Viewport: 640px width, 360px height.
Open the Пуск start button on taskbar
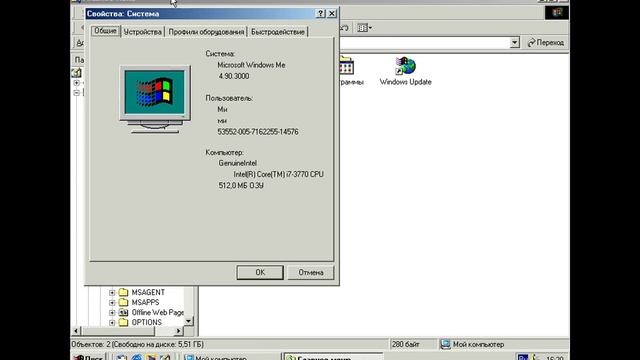pyautogui.click(x=89, y=357)
